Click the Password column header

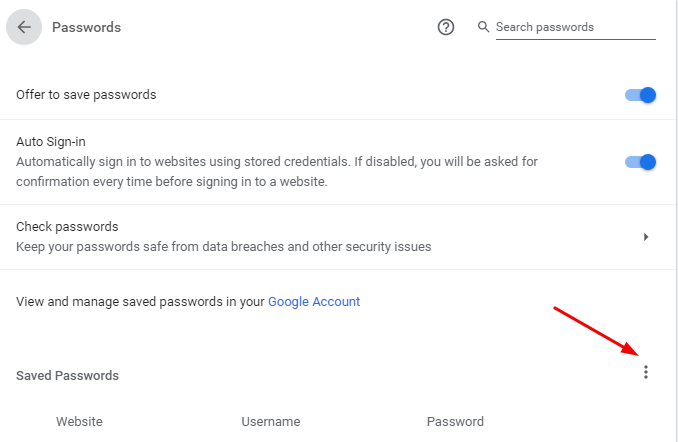tap(455, 421)
